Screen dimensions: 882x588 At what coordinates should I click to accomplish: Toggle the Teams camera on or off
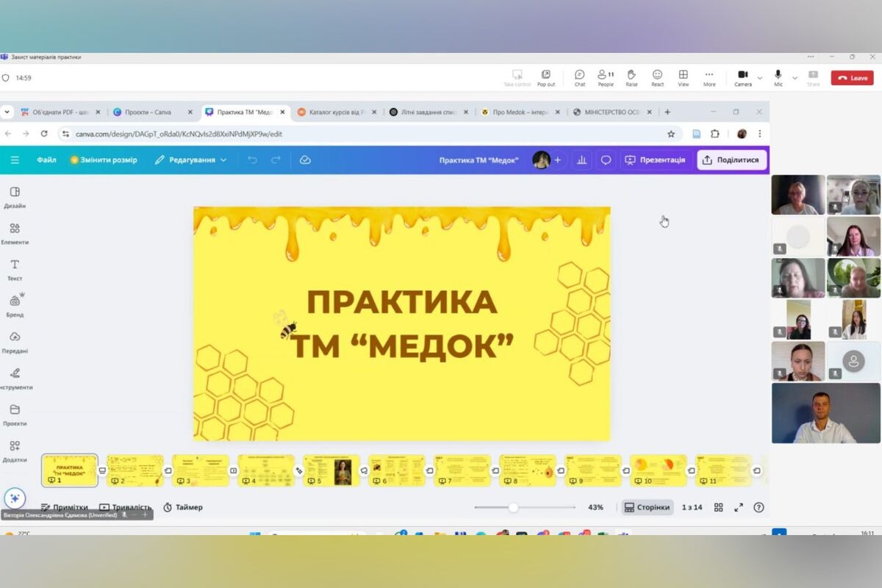pos(742,77)
